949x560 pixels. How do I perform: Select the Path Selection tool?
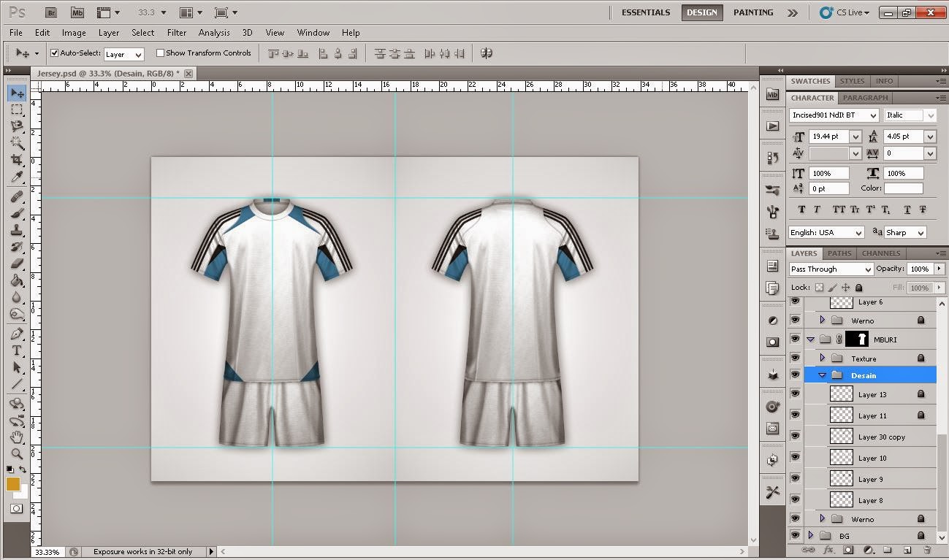click(x=17, y=367)
